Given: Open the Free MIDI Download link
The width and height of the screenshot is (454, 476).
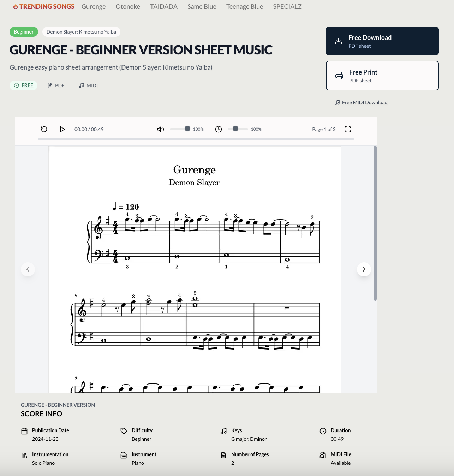Looking at the screenshot, I should point(365,102).
